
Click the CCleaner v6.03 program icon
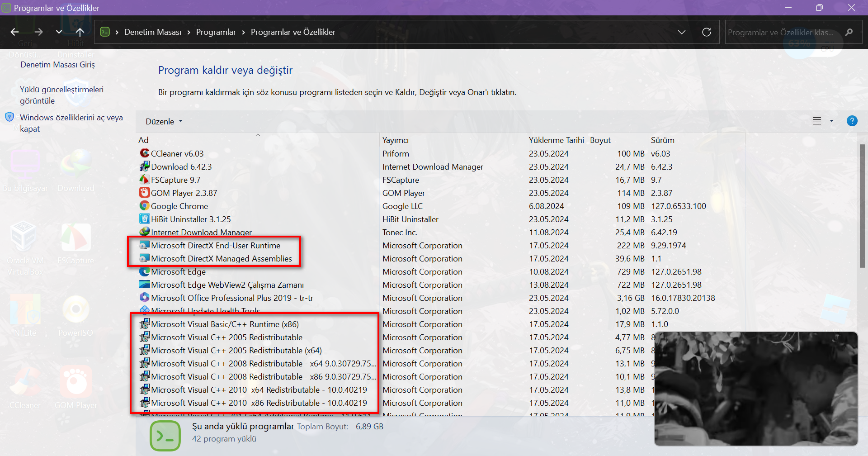[x=144, y=153]
